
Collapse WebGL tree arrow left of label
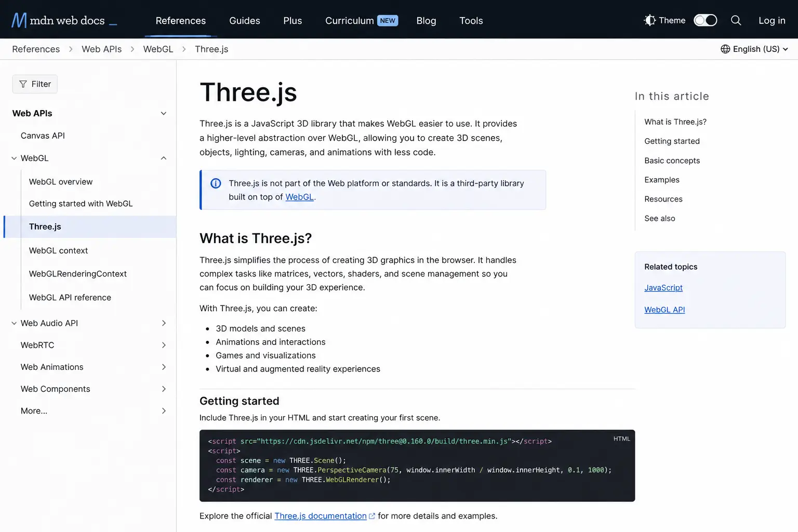coord(14,158)
